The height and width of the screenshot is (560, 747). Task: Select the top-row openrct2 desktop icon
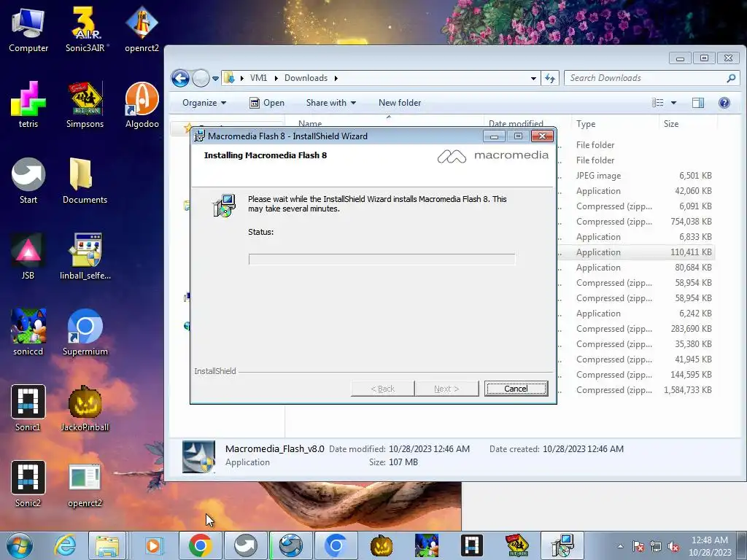142,29
